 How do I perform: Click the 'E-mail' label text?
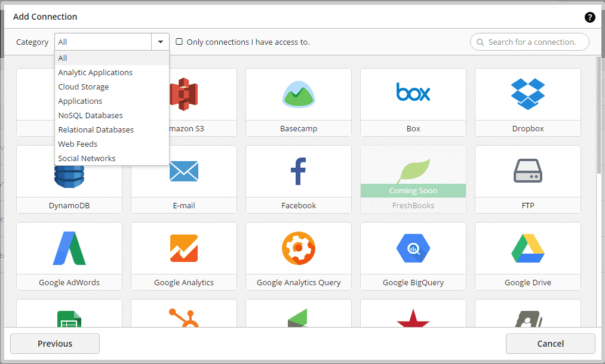(184, 205)
